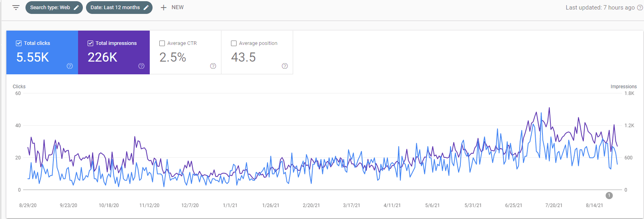Screen dimensions: 644x219
Task: Click the 6/25/21 date label
Action: [514, 205]
